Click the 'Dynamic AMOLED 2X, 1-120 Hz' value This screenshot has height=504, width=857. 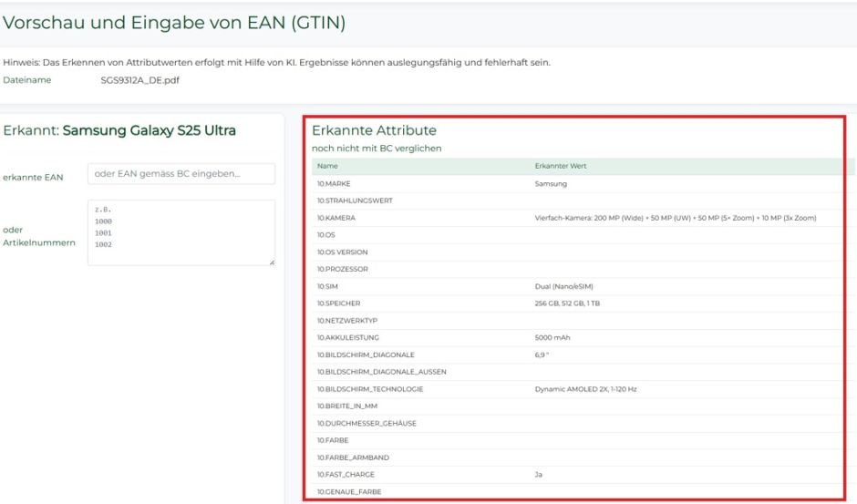tap(585, 389)
